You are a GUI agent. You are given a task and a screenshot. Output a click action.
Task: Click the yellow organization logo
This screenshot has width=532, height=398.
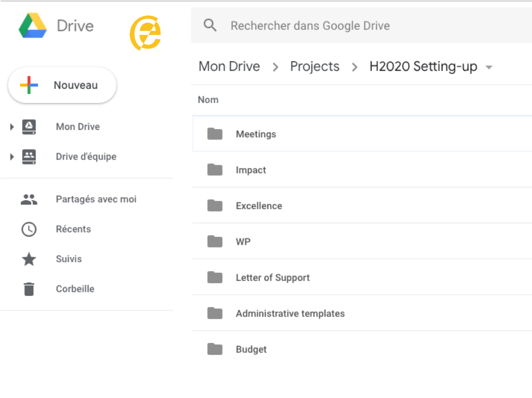coord(145,33)
